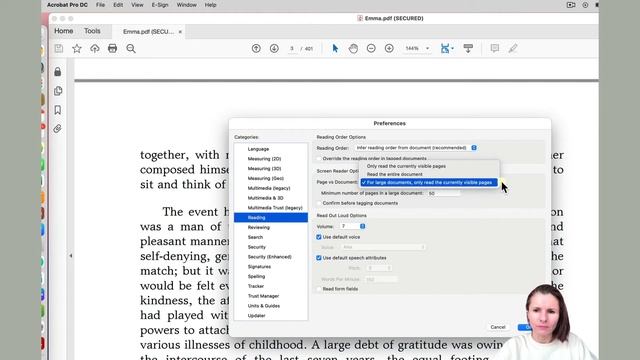This screenshot has height=360, width=640.
Task: Go to next page arrow icon
Action: (x=274, y=49)
